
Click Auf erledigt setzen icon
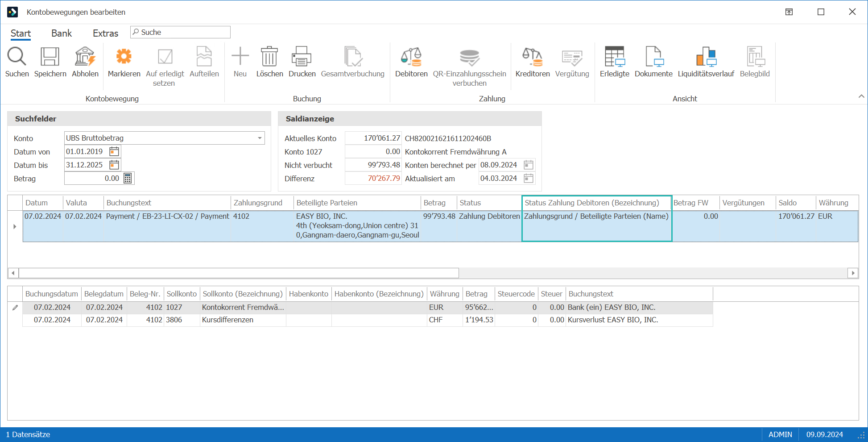click(165, 57)
